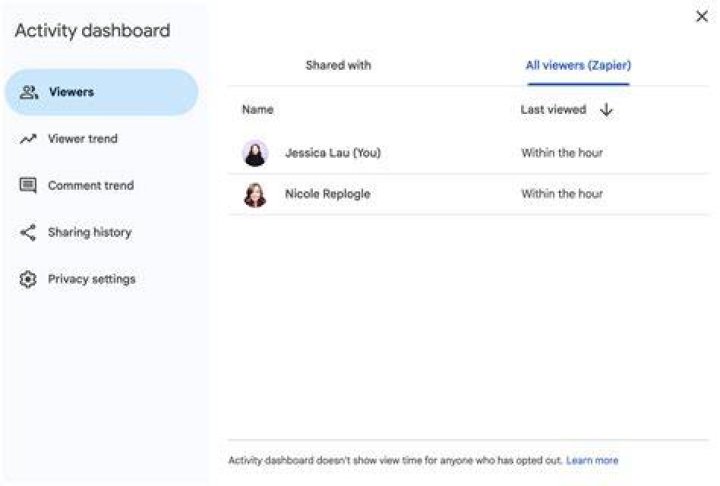Click the Comment trend speech-bubble icon
Viewport: 720px width, 486px height.
pos(28,186)
